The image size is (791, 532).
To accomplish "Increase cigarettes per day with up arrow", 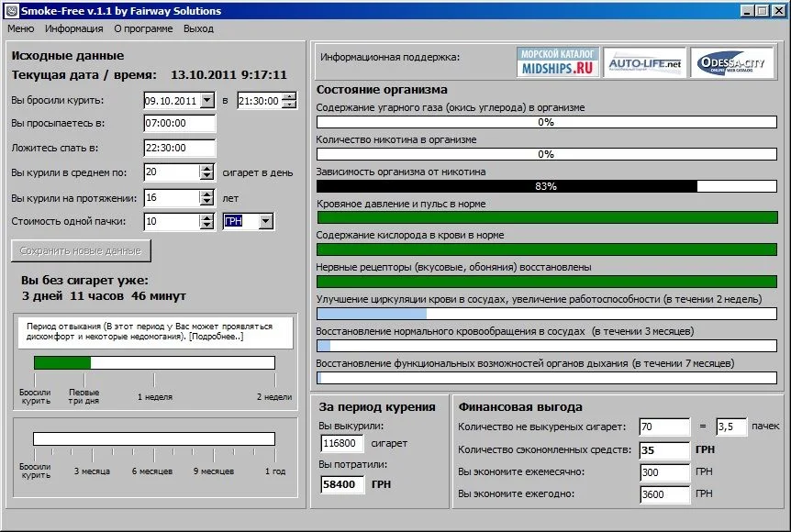I will 206,169.
